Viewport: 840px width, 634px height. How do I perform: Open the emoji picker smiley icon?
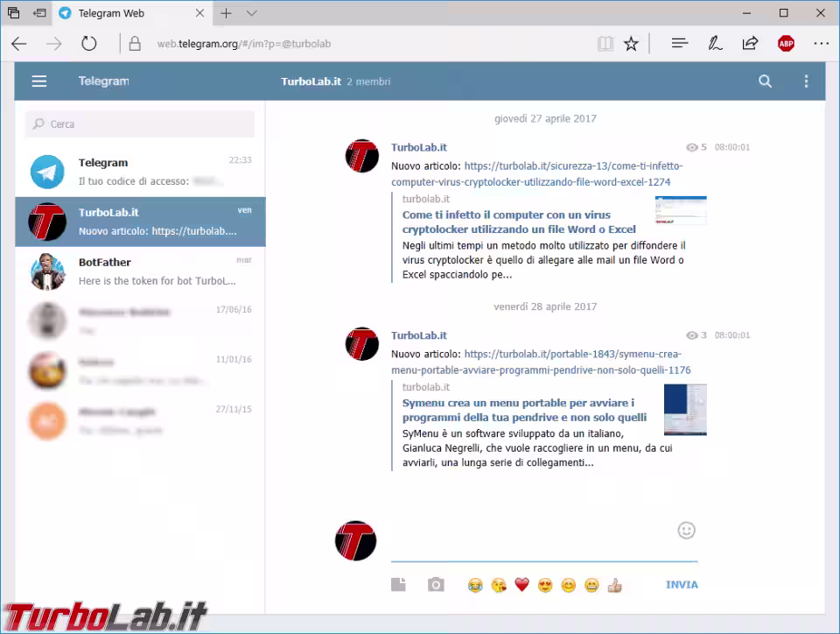[x=686, y=530]
